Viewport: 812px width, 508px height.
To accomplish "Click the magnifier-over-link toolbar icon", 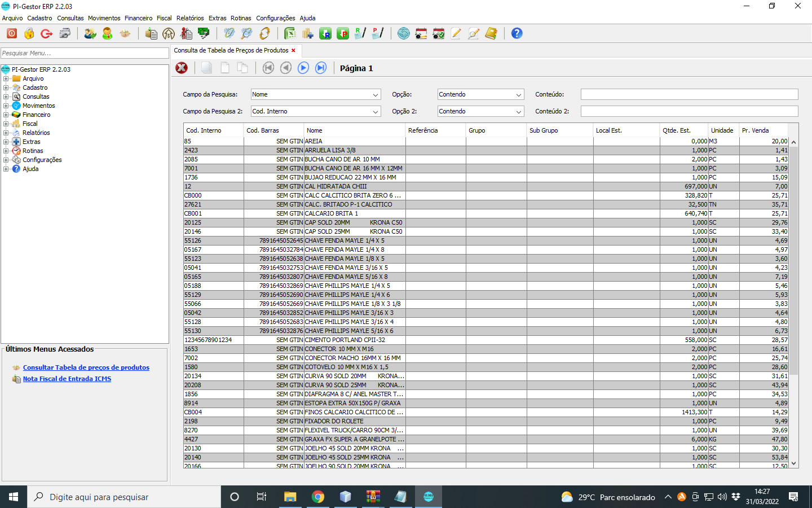I will click(246, 33).
